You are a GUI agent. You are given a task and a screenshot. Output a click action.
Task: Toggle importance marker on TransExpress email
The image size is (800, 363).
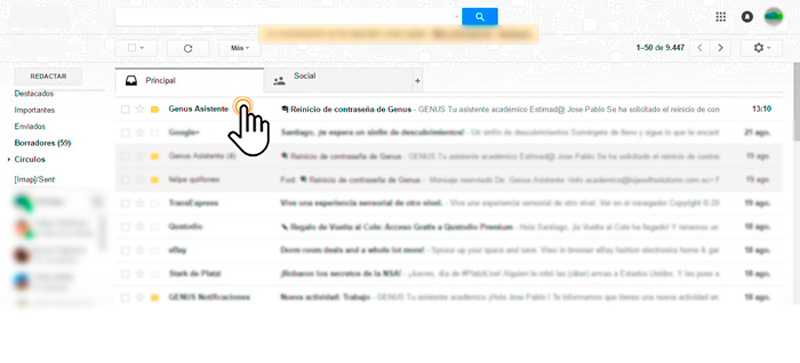coord(155,203)
